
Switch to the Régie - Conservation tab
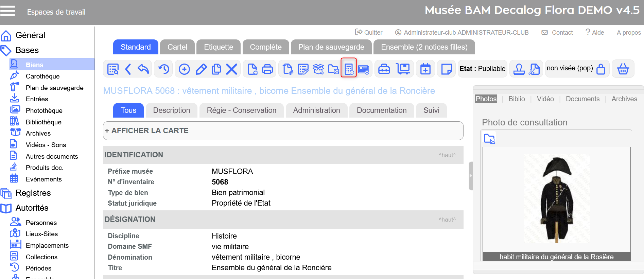tap(241, 110)
